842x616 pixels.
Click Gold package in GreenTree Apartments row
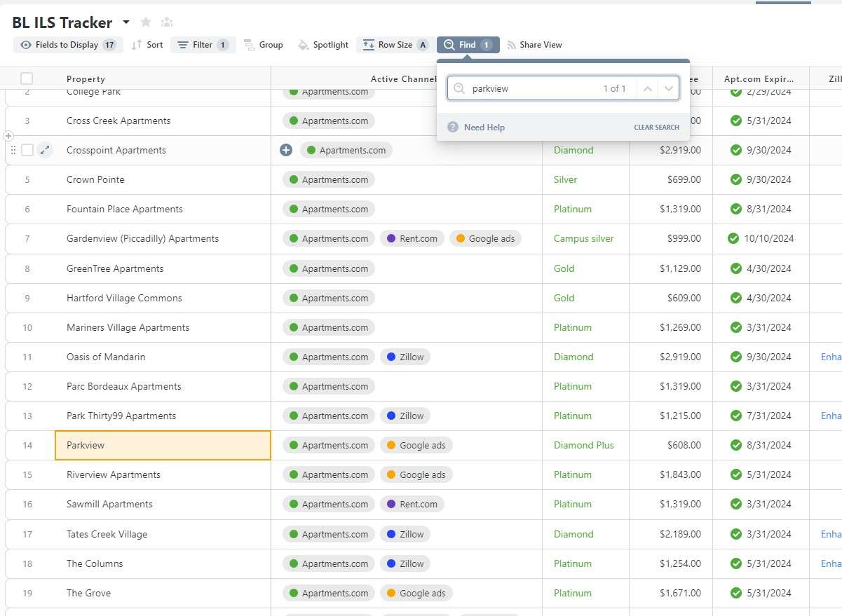click(564, 268)
